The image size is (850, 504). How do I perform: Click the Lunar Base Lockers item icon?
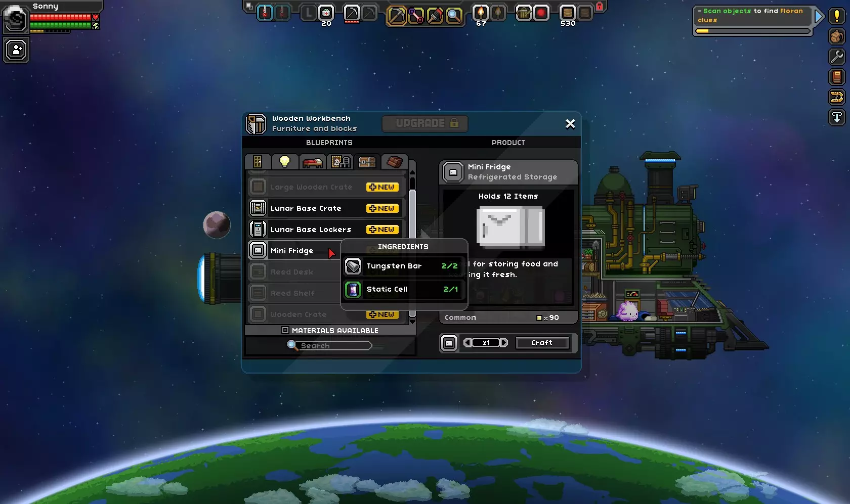tap(258, 230)
